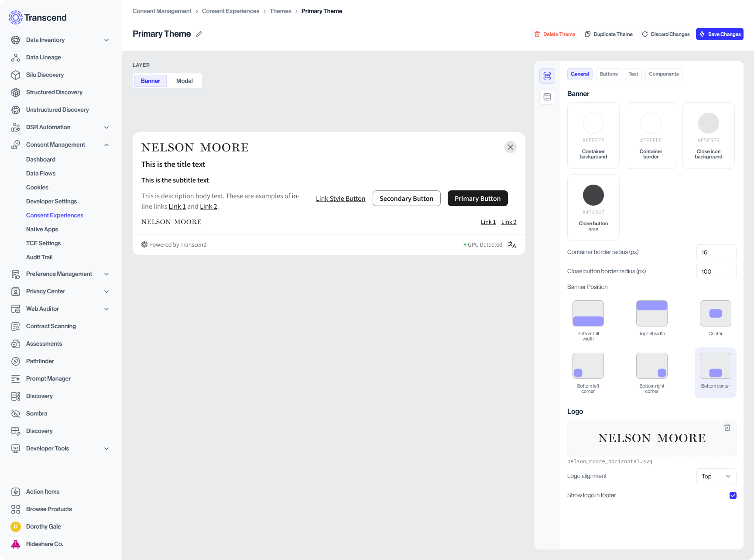The width and height of the screenshot is (754, 560).
Task: Collapse Consent Management chevron
Action: 106,145
